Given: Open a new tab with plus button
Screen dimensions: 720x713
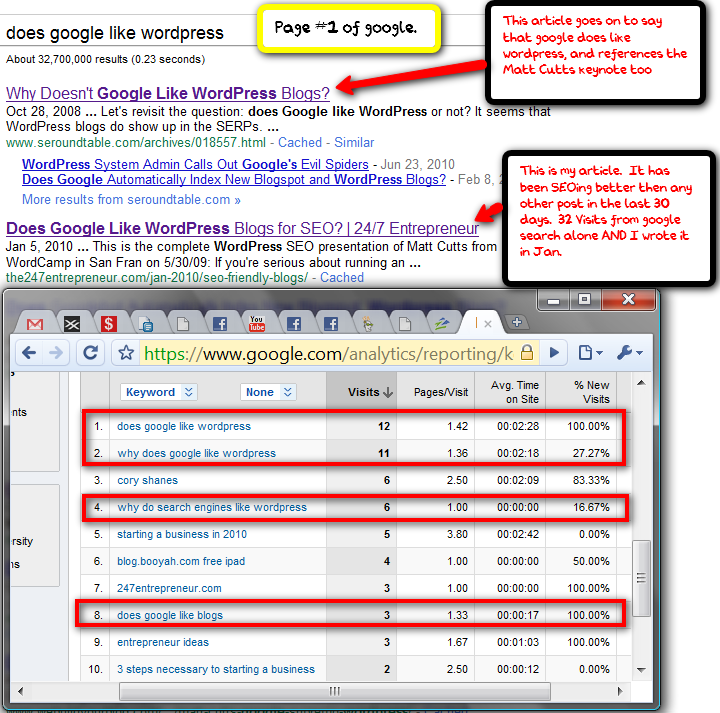Looking at the screenshot, I should pos(517,322).
